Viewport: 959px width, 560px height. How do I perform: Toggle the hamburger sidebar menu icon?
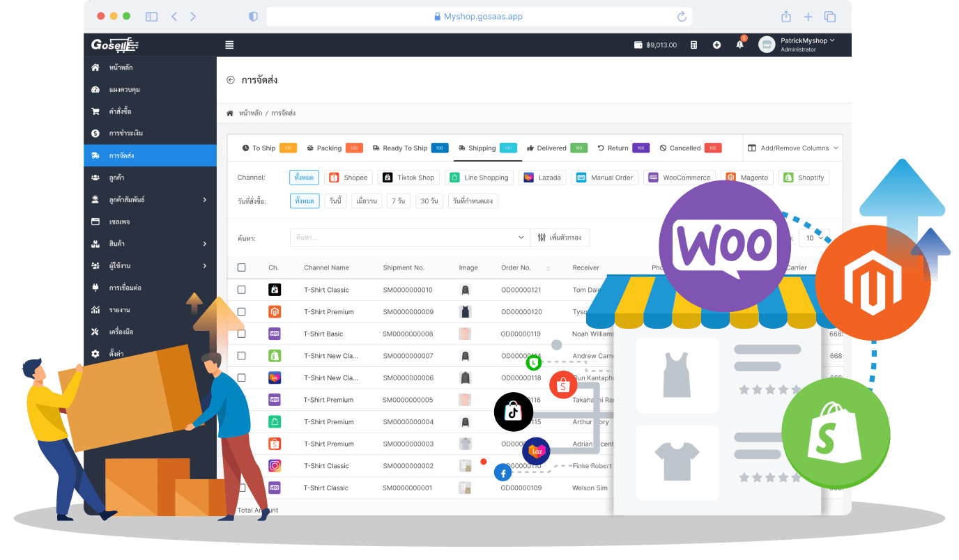click(x=229, y=45)
